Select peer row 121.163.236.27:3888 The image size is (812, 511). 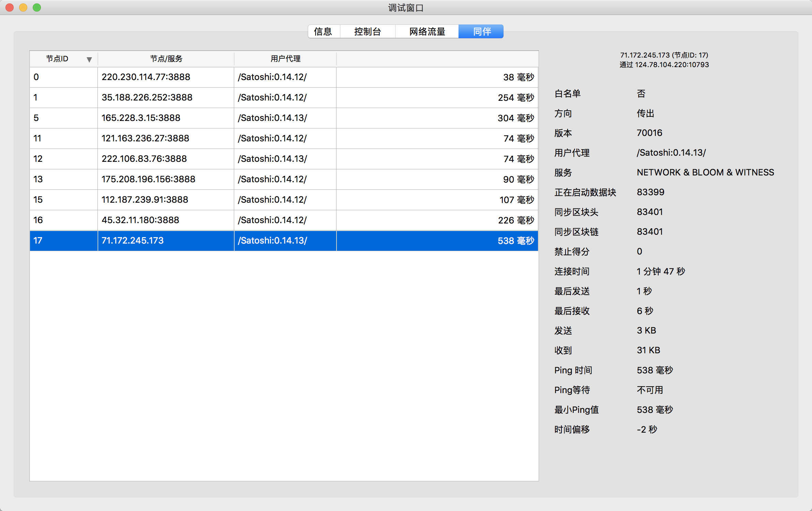tap(145, 138)
